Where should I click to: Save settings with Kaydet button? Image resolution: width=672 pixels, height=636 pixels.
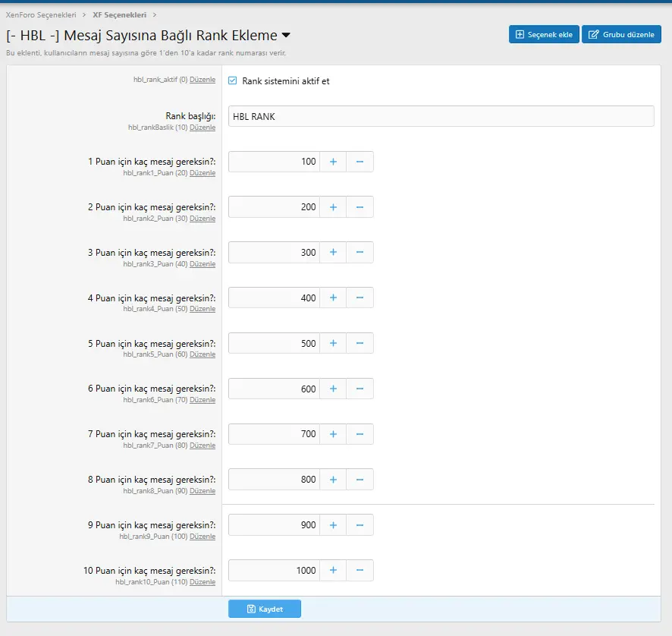(x=265, y=609)
